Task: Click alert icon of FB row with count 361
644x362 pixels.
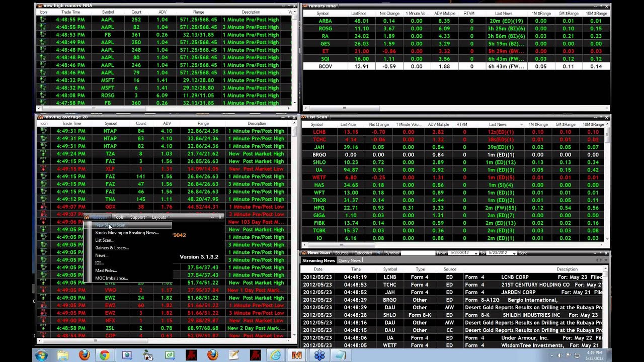Action: coord(43,35)
